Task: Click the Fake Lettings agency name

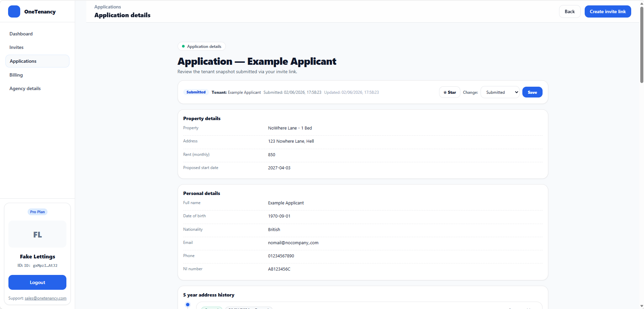Action: coord(37,257)
